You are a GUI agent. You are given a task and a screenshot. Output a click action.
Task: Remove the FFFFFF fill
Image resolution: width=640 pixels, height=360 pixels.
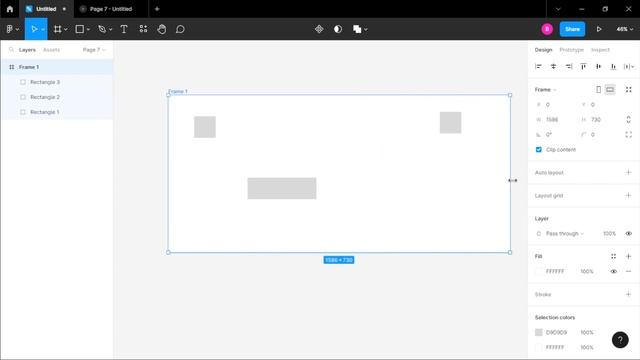[x=629, y=271]
